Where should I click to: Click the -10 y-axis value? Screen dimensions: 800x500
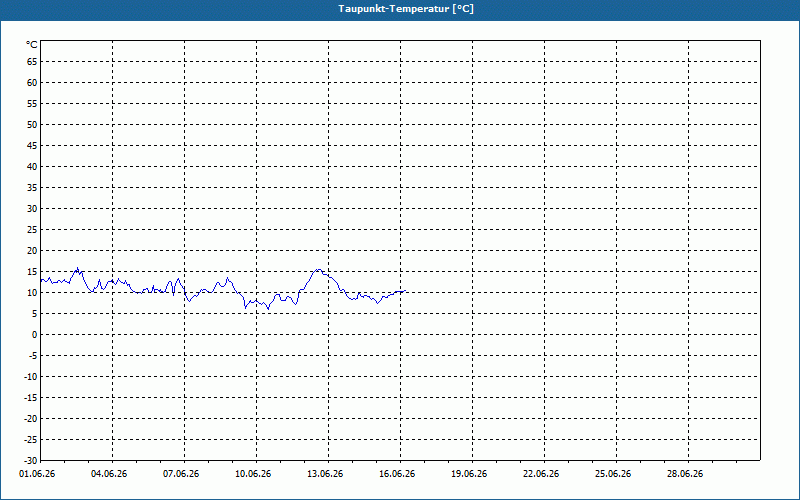point(31,377)
